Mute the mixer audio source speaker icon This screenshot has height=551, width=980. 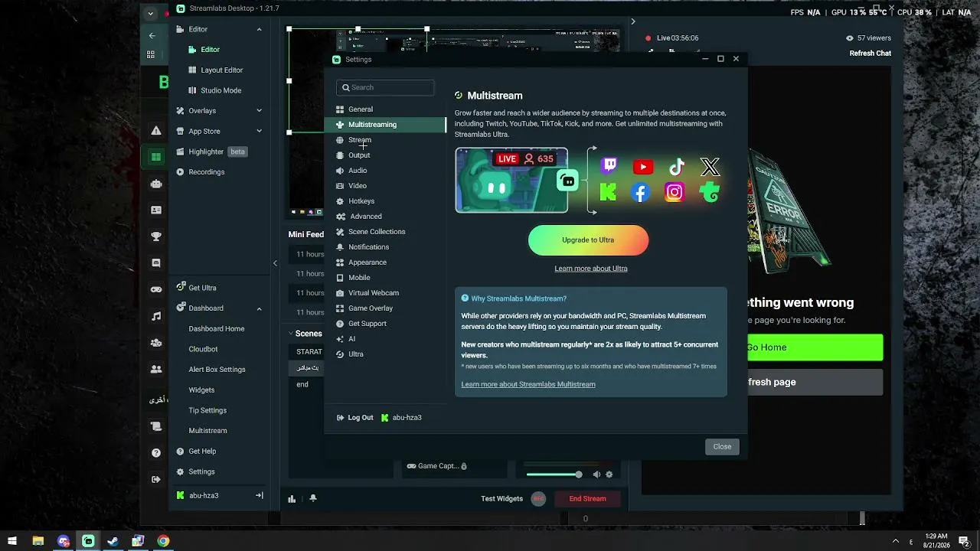pyautogui.click(x=596, y=474)
